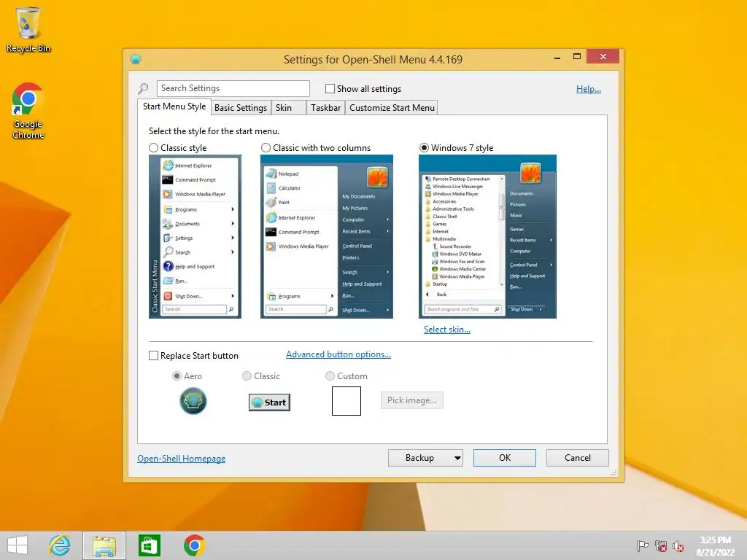The height and width of the screenshot is (560, 747).
Task: Click the Open-Shell shell icon in title bar
Action: click(x=136, y=59)
